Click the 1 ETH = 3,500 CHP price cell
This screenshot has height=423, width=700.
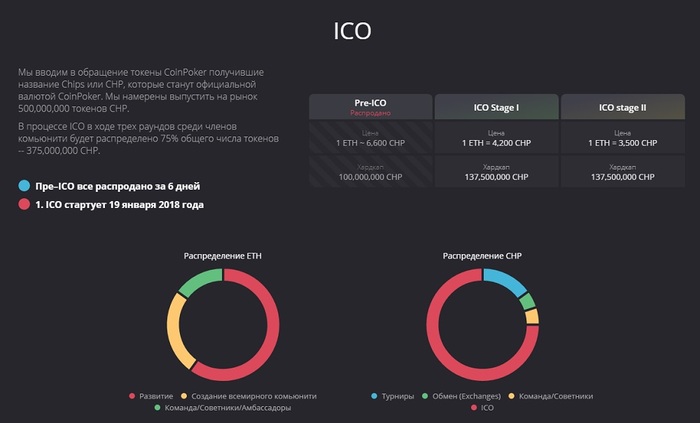623,138
